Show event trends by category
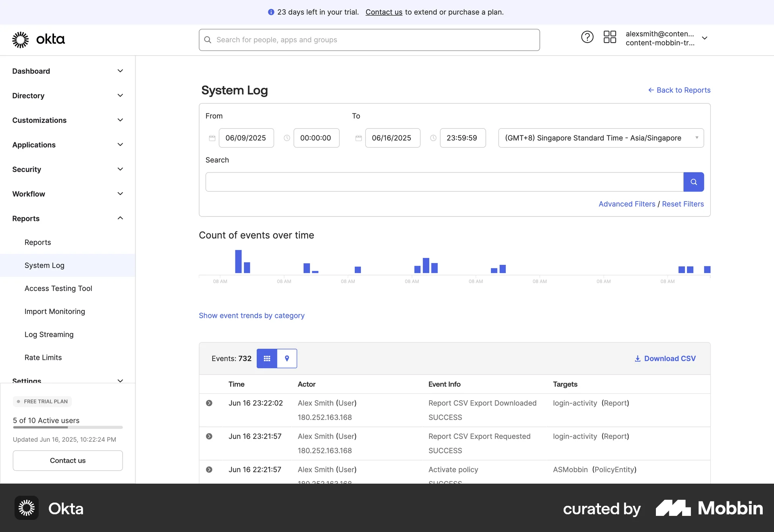The width and height of the screenshot is (774, 532). 252,316
